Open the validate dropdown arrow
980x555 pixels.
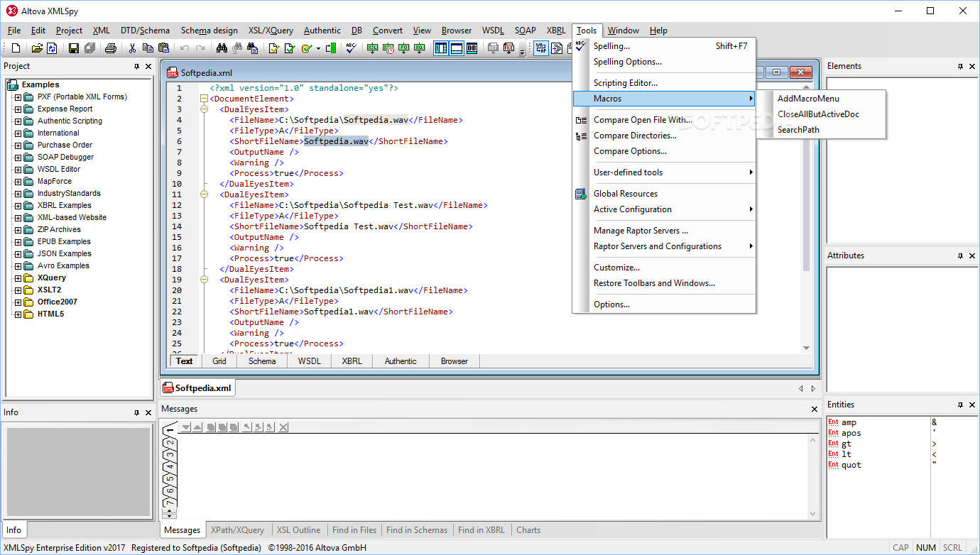click(x=318, y=48)
